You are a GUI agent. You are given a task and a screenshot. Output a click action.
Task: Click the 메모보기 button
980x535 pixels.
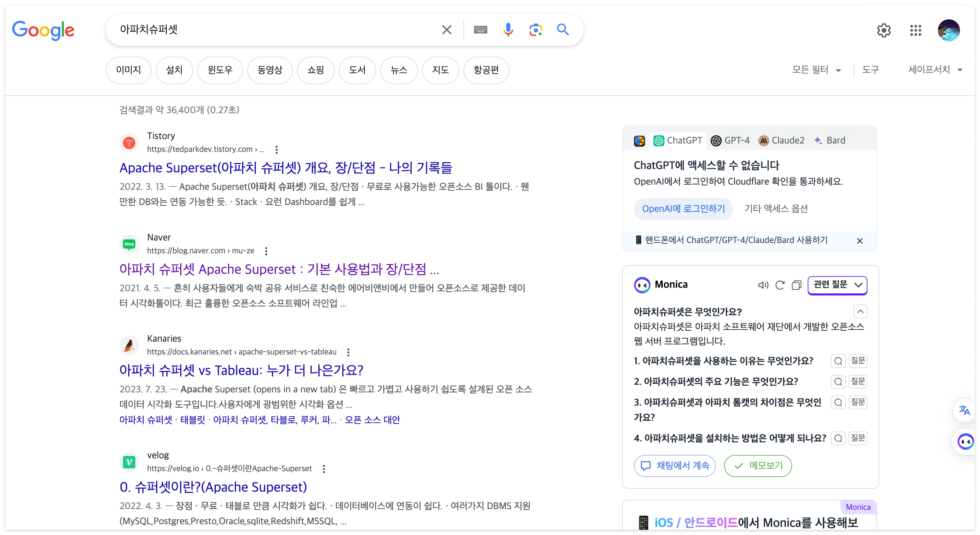(x=758, y=466)
